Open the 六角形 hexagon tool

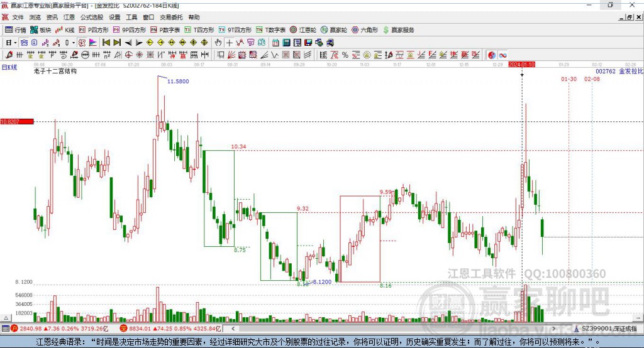click(365, 30)
